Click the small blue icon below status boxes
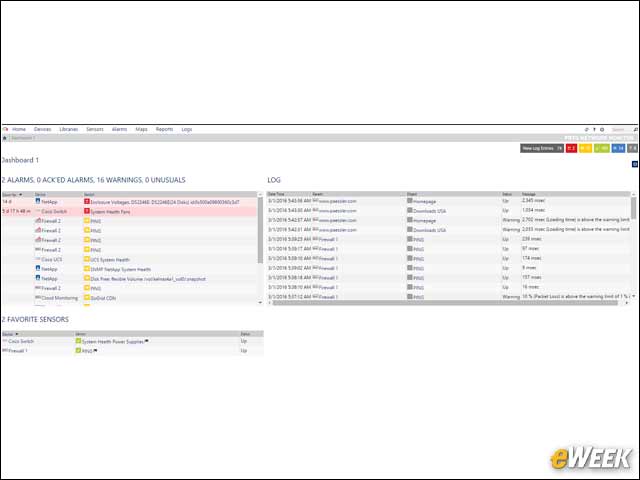The image size is (640, 480). point(635,164)
